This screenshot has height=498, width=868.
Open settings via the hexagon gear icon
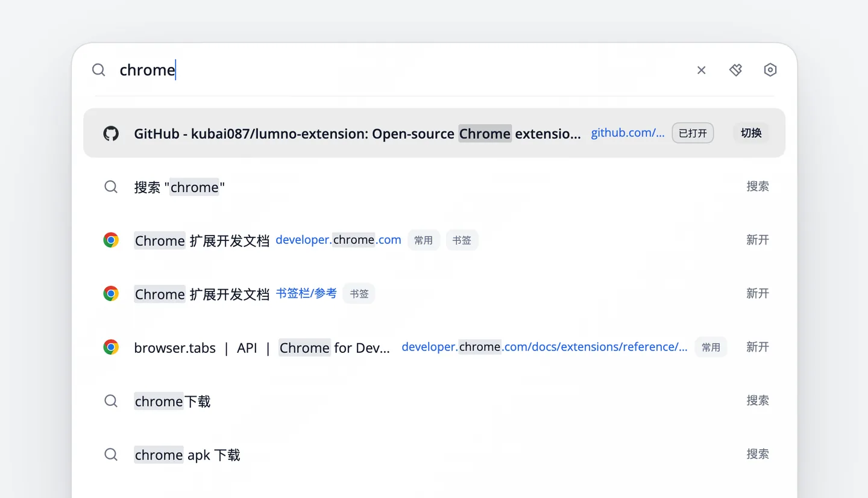click(770, 70)
